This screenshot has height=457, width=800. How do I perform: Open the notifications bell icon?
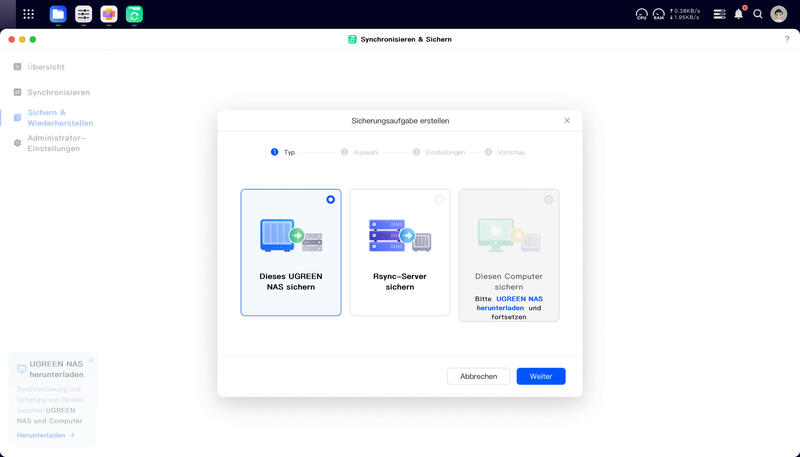[x=739, y=14]
